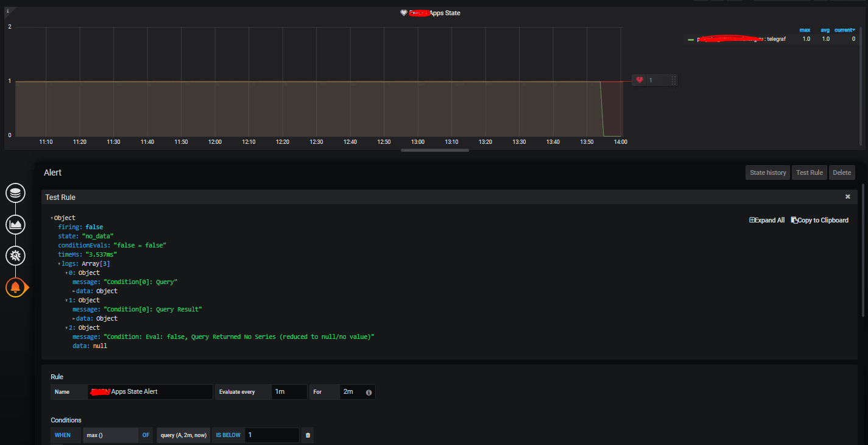The height and width of the screenshot is (445, 868).
Task: Open the max() reducer dropdown
Action: point(110,435)
